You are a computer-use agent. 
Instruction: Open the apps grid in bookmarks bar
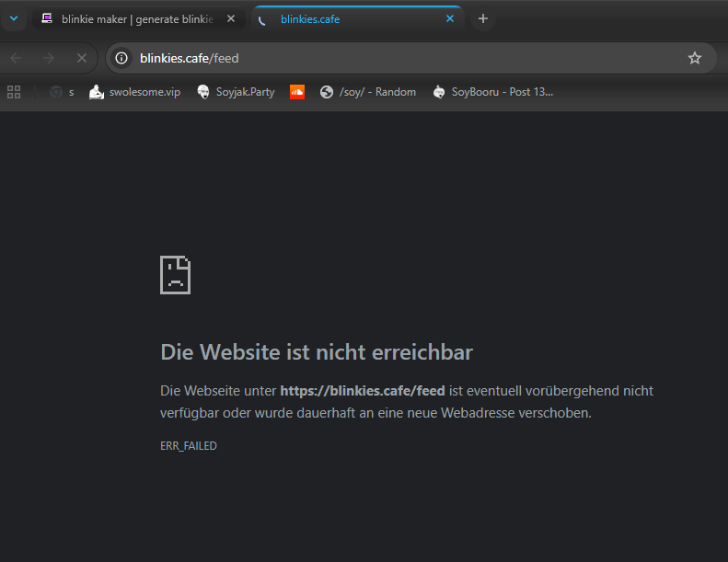pyautogui.click(x=14, y=92)
